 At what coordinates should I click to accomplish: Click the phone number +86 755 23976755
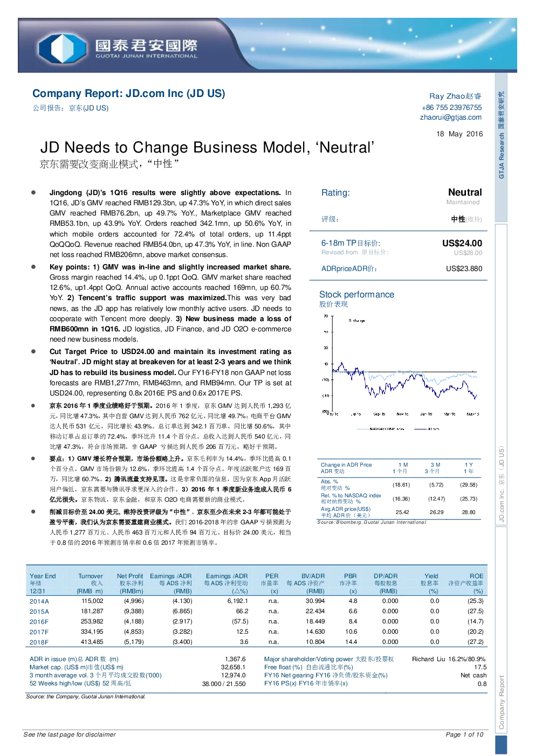[452, 107]
